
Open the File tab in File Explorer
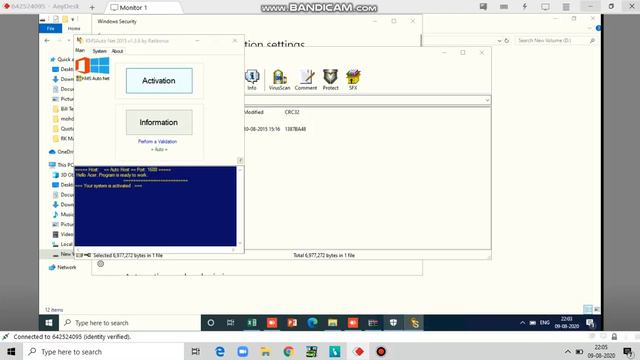(x=51, y=28)
